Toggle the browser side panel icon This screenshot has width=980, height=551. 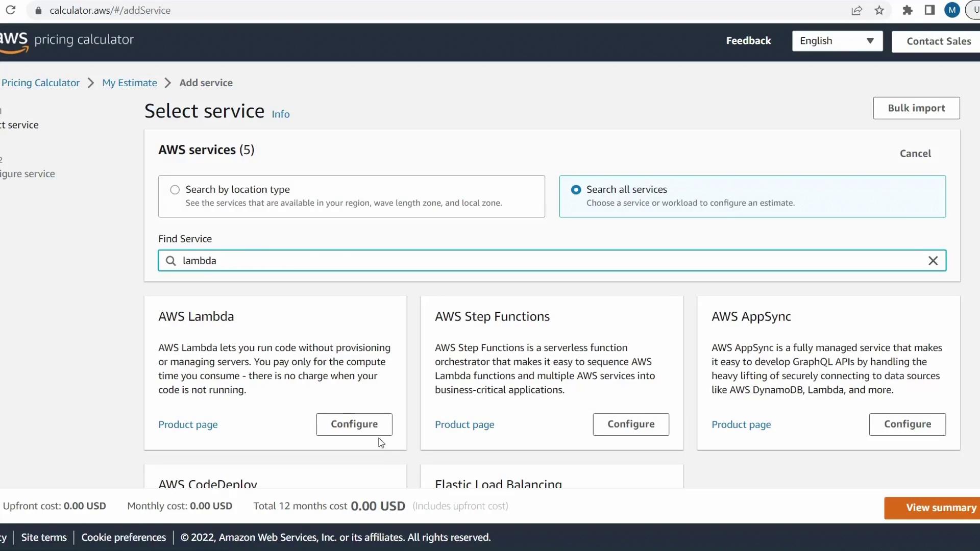(x=929, y=10)
